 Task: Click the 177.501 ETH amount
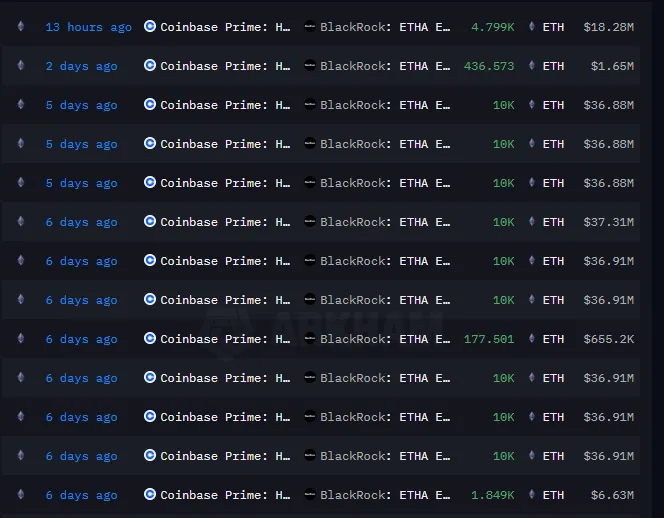tap(489, 339)
